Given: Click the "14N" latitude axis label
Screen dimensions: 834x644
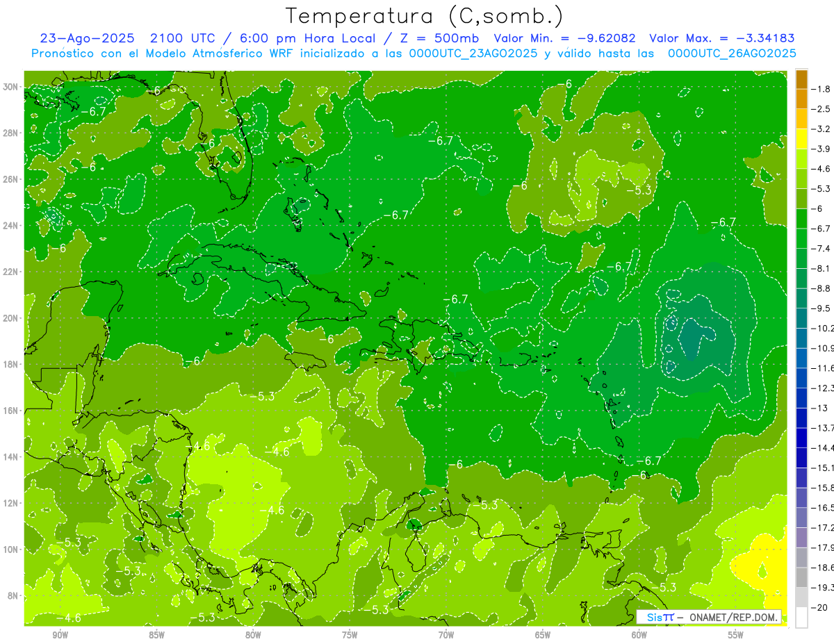Looking at the screenshot, I should (x=11, y=456).
